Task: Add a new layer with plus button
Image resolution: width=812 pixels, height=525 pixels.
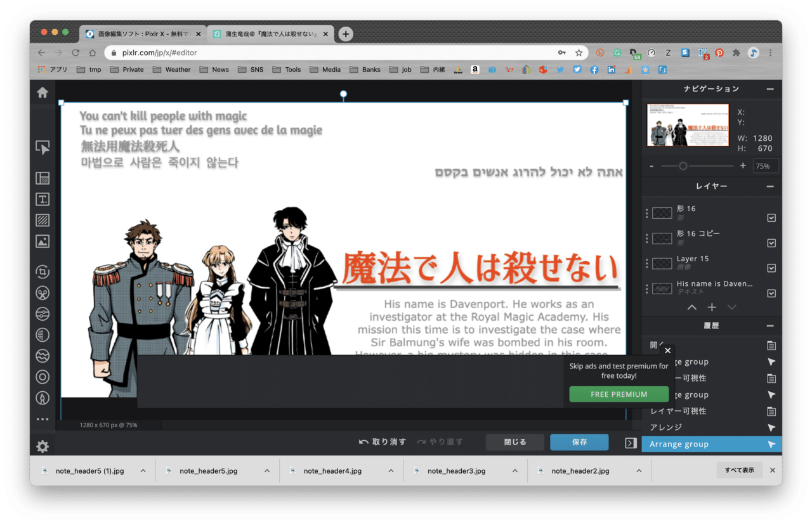Action: coord(712,307)
